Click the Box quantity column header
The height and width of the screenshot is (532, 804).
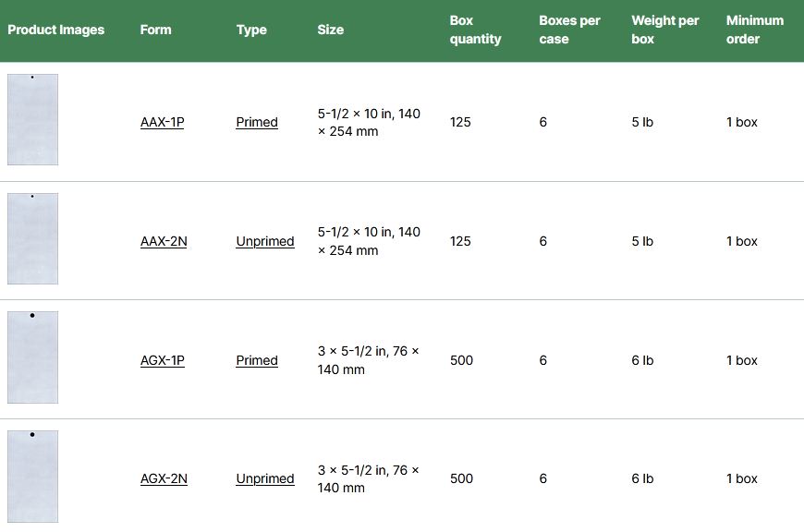tap(475, 30)
